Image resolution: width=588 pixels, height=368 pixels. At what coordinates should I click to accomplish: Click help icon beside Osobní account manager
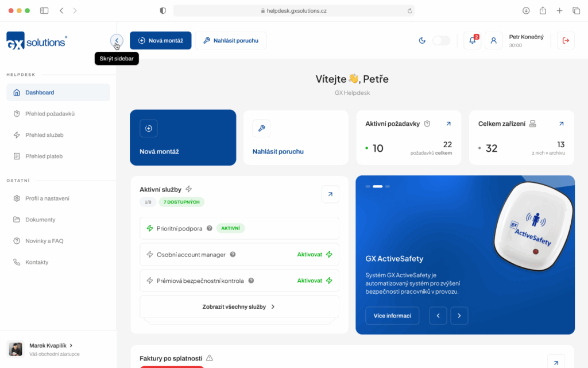[233, 255]
